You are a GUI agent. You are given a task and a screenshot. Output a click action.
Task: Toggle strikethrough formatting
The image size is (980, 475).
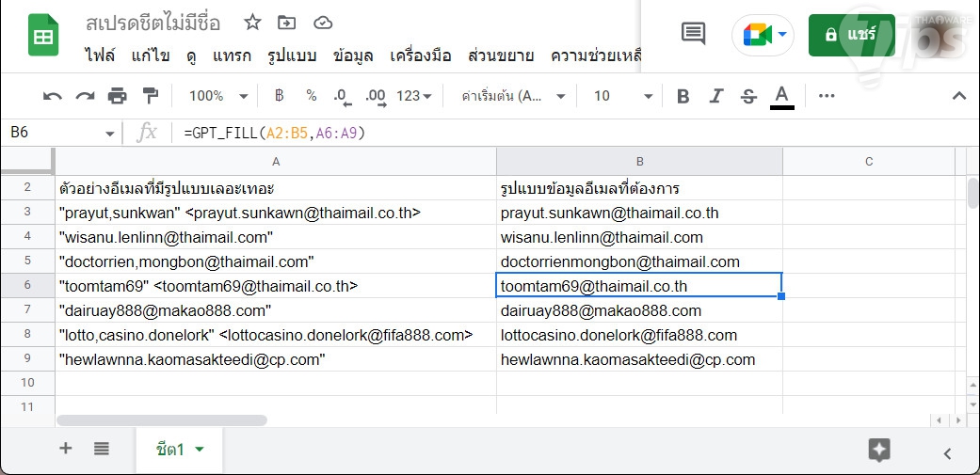748,96
